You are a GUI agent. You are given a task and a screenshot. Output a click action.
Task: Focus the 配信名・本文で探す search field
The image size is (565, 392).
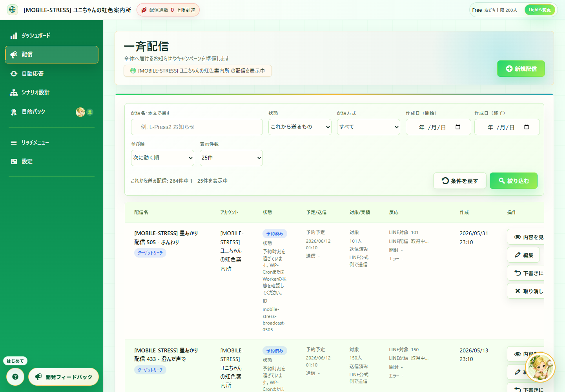[x=197, y=127]
